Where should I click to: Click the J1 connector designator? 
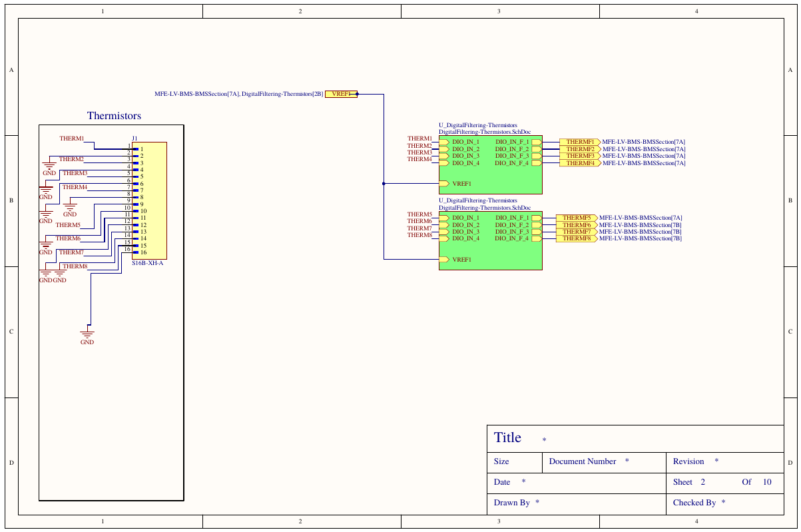(134, 138)
